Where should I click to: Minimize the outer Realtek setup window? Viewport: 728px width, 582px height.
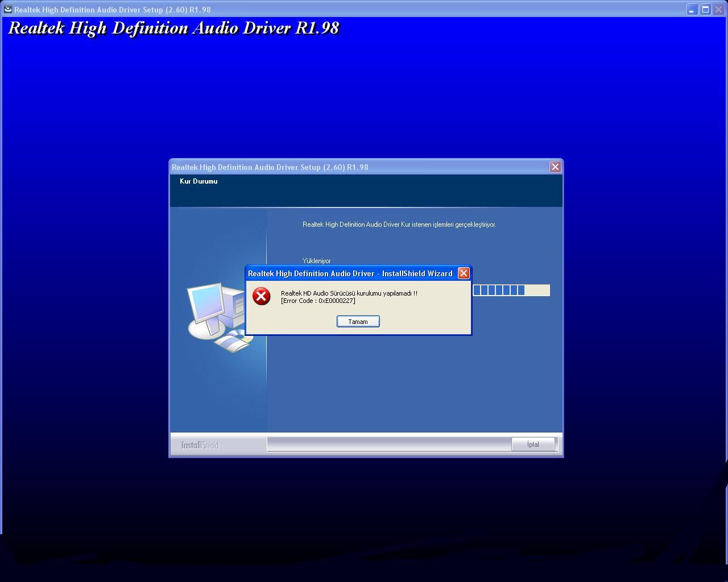pos(692,10)
